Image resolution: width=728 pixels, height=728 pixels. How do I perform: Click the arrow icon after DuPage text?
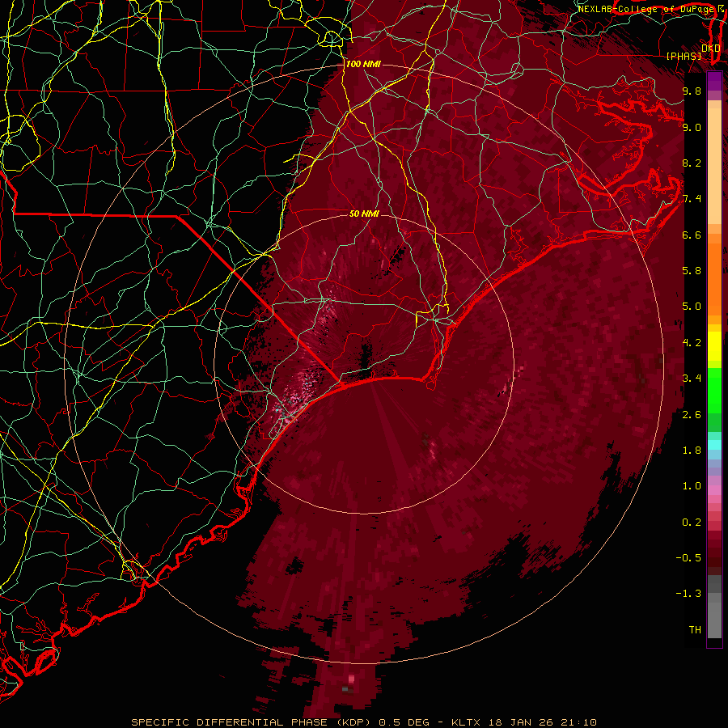(x=721, y=8)
